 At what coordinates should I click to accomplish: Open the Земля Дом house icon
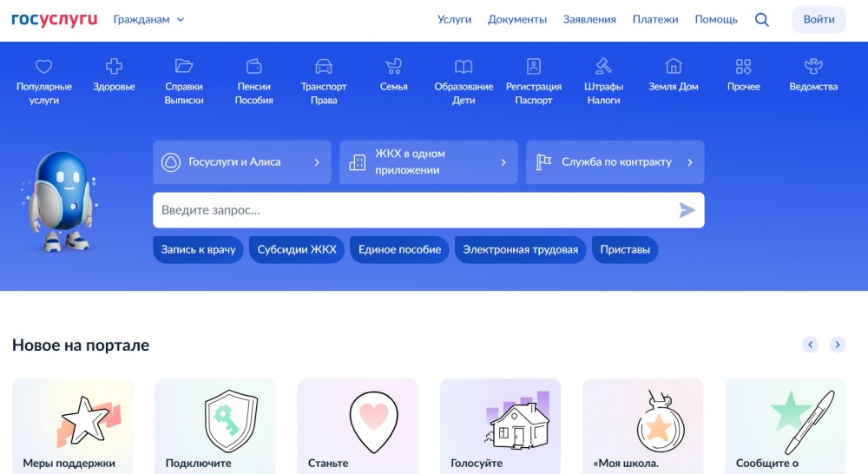click(674, 67)
